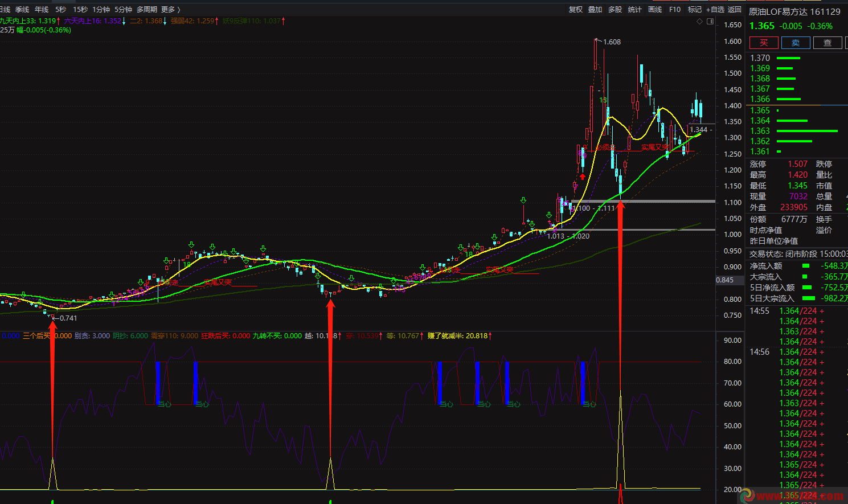Click the 14:56 timestamp in trade list
848x504 pixels.
759,352
